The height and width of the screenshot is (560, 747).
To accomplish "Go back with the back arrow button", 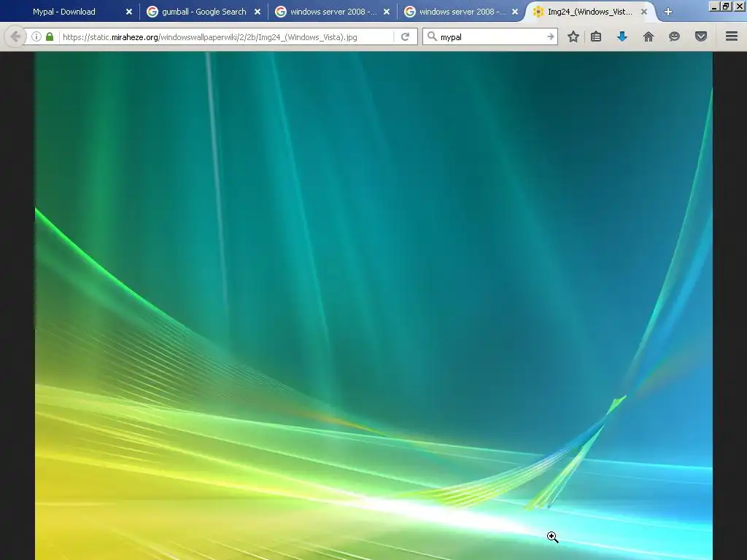I will click(15, 36).
